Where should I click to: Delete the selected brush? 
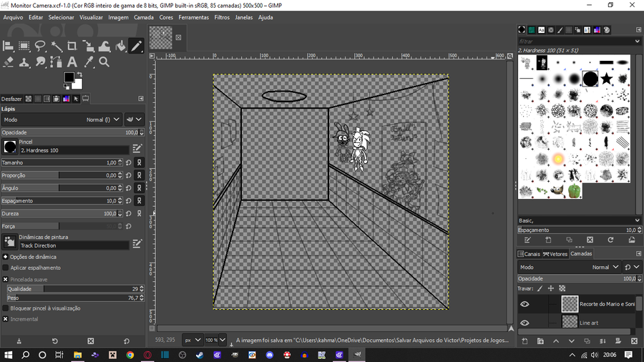pyautogui.click(x=590, y=240)
